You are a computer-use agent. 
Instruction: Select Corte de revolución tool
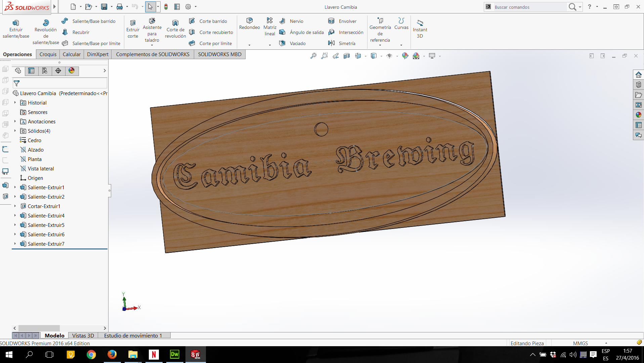pos(175,29)
